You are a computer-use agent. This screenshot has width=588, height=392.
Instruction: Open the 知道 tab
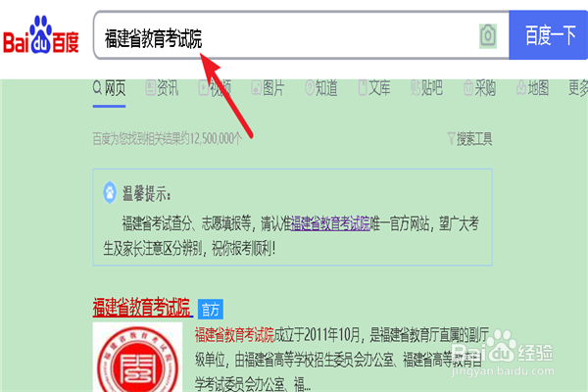click(x=321, y=88)
